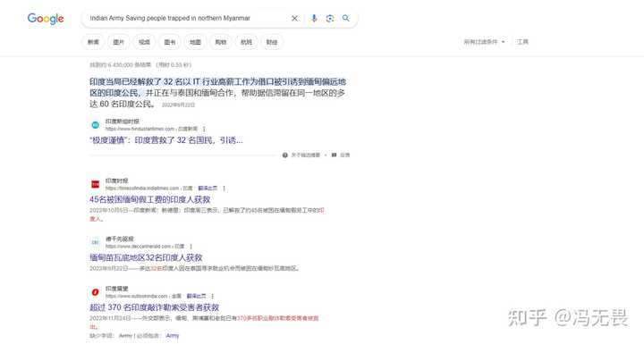Open Google Lens image search icon
644x344 pixels.
click(x=330, y=19)
